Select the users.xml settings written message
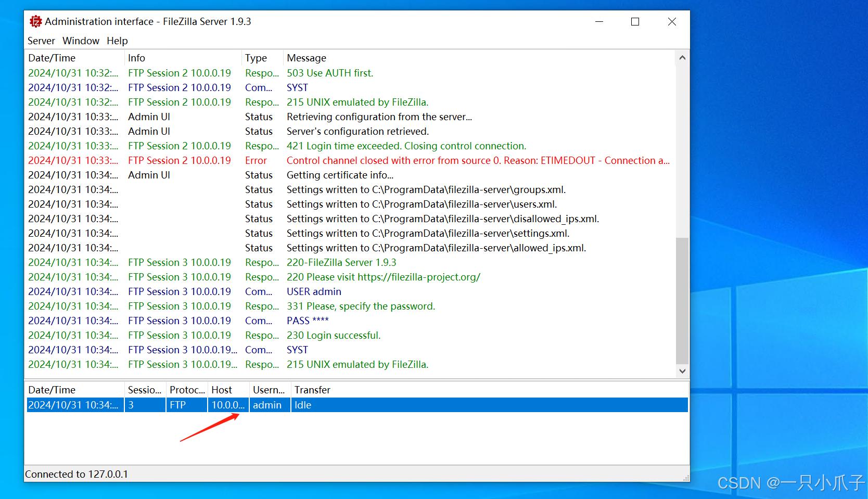Image resolution: width=868 pixels, height=499 pixels. coord(422,204)
